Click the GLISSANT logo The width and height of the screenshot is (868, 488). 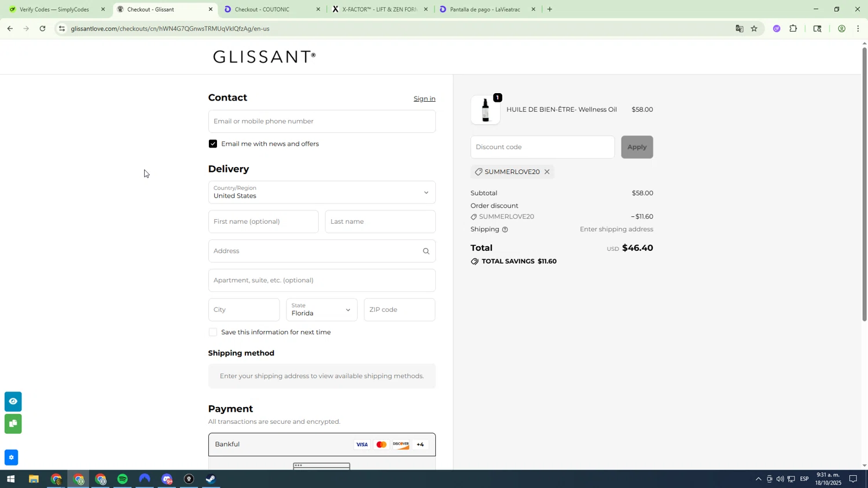(264, 57)
